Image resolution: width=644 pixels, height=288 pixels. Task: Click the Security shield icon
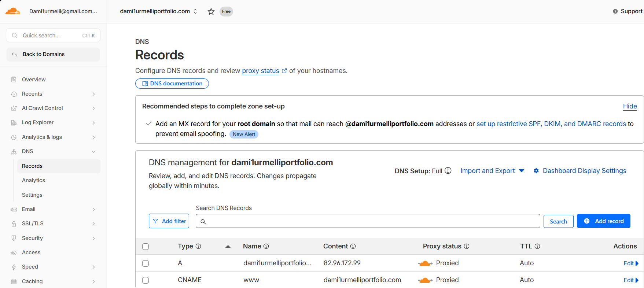click(x=14, y=238)
